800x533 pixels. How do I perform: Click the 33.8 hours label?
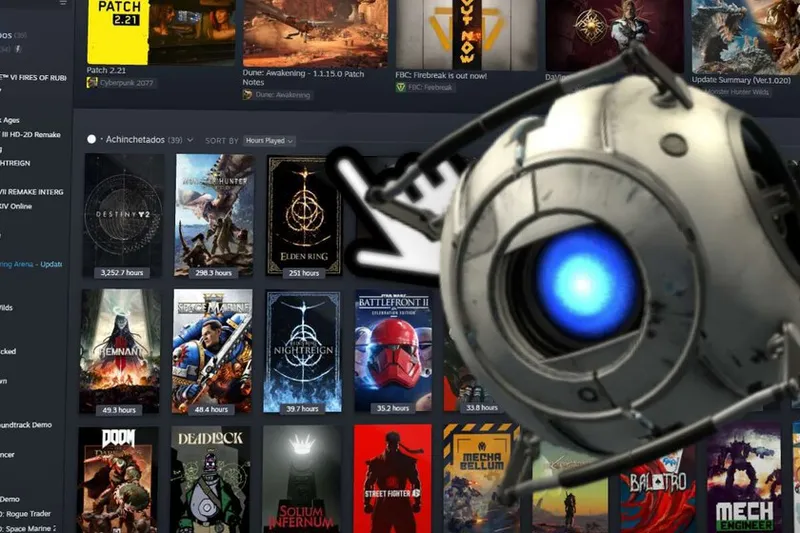[482, 408]
